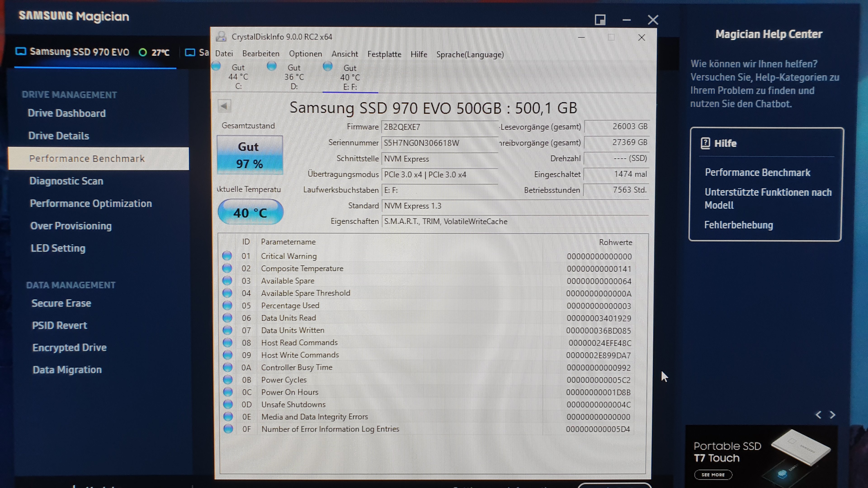The height and width of the screenshot is (488, 868).
Task: Click the Hilfe question-mark icon
Action: coord(705,143)
